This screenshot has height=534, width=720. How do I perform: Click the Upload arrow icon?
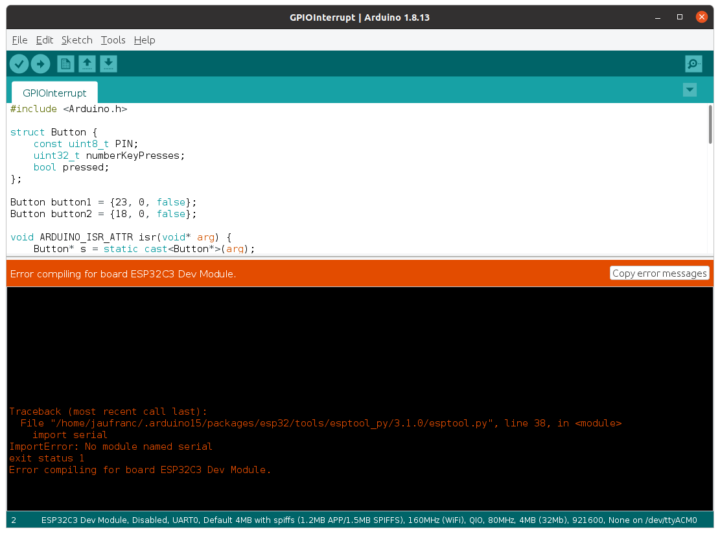(x=40, y=64)
